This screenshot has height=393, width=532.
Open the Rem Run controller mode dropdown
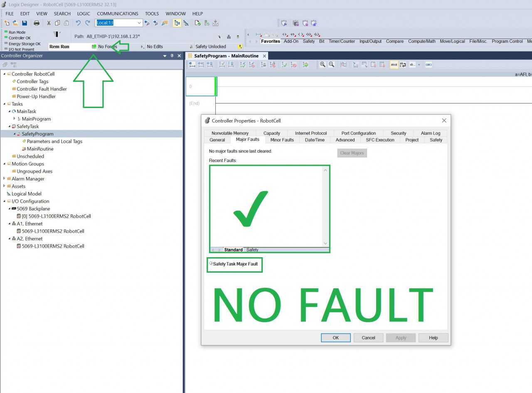73,47
